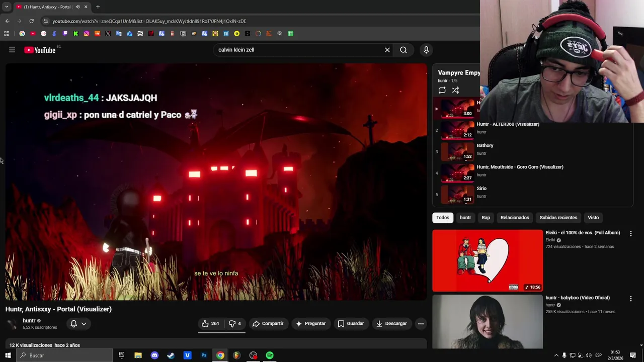Save the video with Guardar
The height and width of the screenshot is (362, 644).
pyautogui.click(x=351, y=323)
